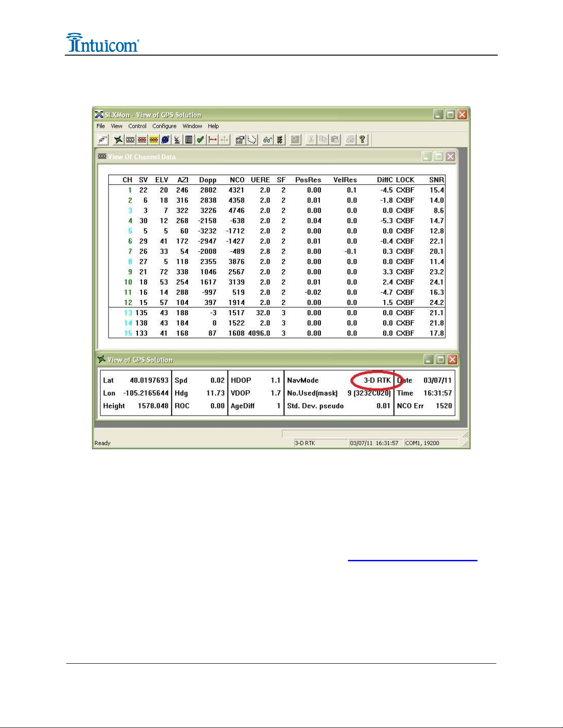Close the View of GPS Solution panel
This screenshot has height=728, width=563.
[452, 360]
